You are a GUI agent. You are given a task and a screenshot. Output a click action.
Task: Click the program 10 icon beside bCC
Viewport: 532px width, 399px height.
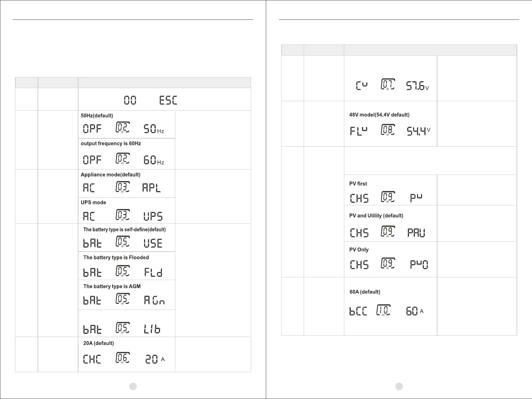click(383, 311)
